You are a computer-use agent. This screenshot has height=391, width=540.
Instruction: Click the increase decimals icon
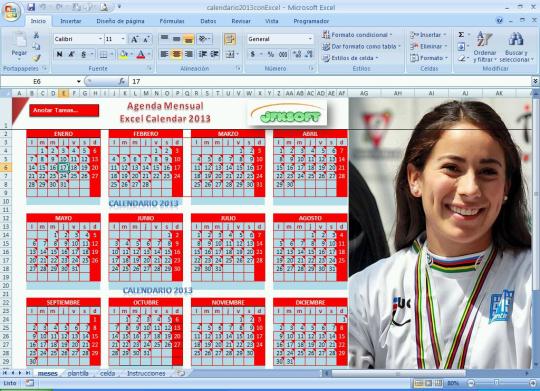(297, 54)
